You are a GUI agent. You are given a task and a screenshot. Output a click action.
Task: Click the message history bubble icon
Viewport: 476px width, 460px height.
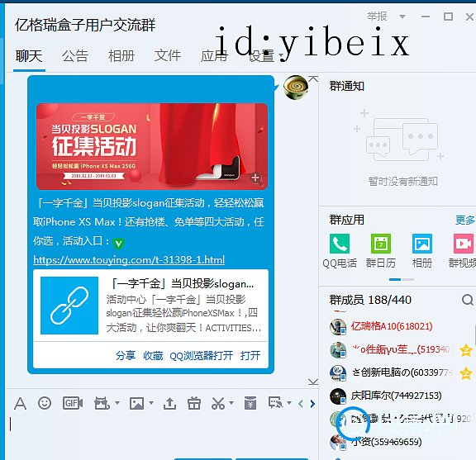click(276, 403)
